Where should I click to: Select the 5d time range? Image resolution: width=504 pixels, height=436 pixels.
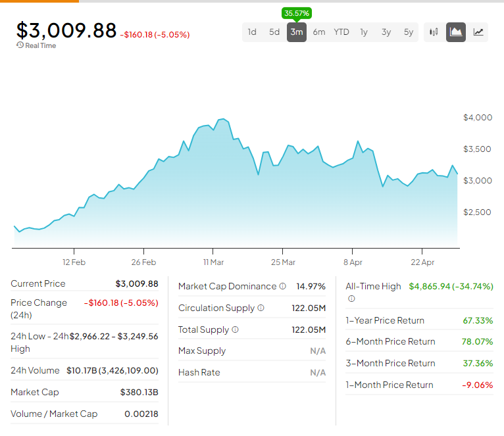pos(274,32)
